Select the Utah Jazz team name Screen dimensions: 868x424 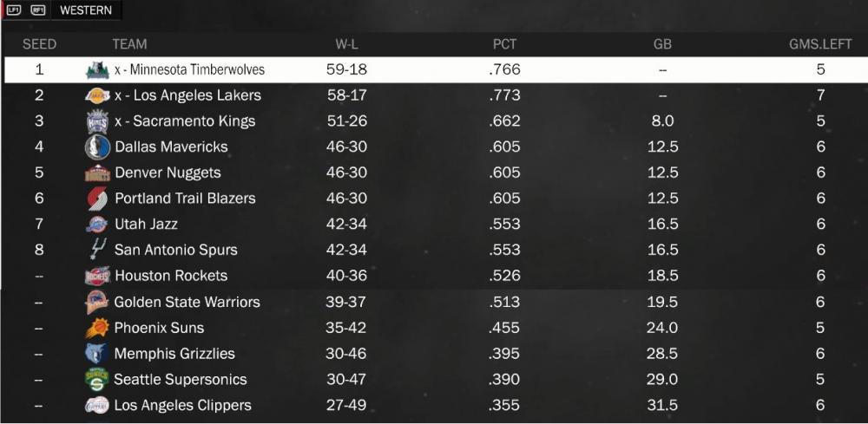[x=146, y=224]
